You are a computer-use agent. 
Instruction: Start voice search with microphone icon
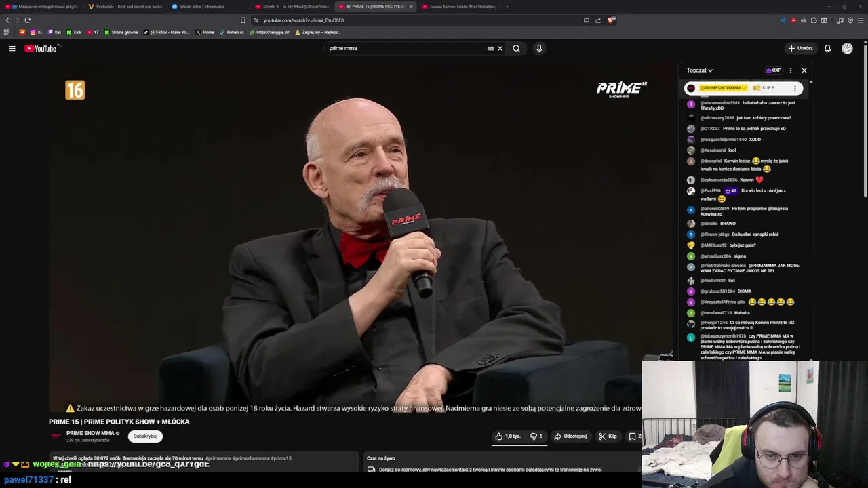pos(539,48)
